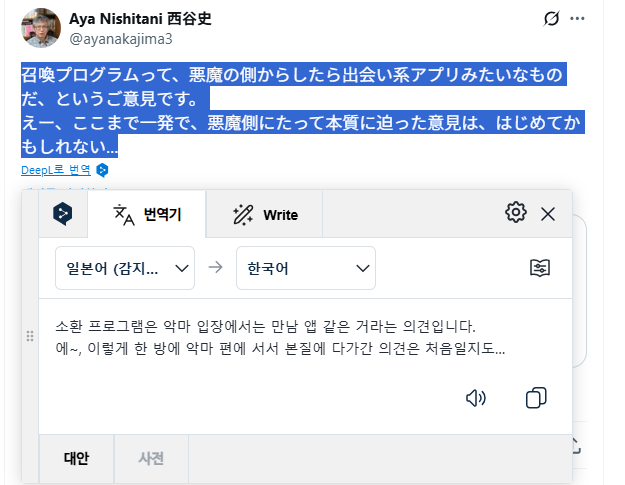Switch to the Write tab
The width and height of the screenshot is (625, 485).
265,214
